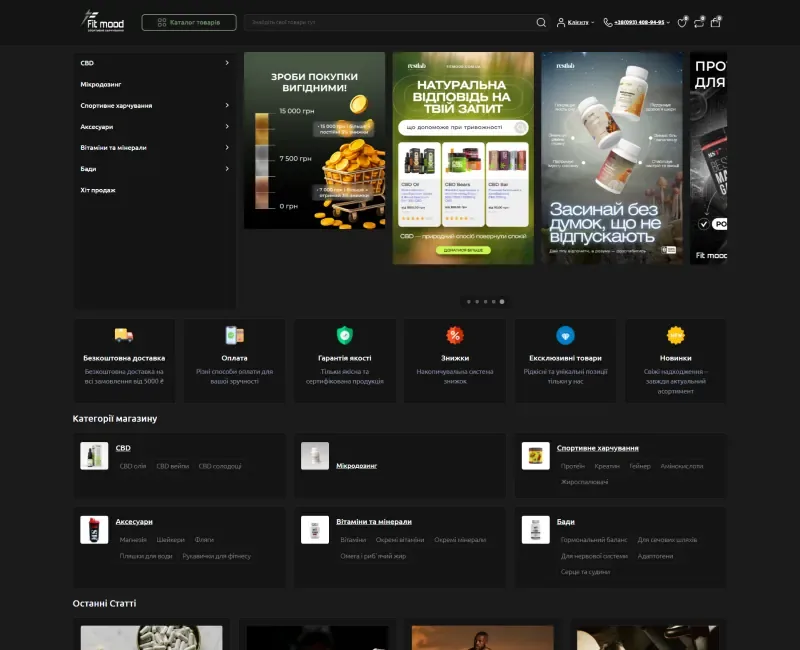This screenshot has height=650, width=800.
Task: Click the Fit mood logo
Action: 103,21
